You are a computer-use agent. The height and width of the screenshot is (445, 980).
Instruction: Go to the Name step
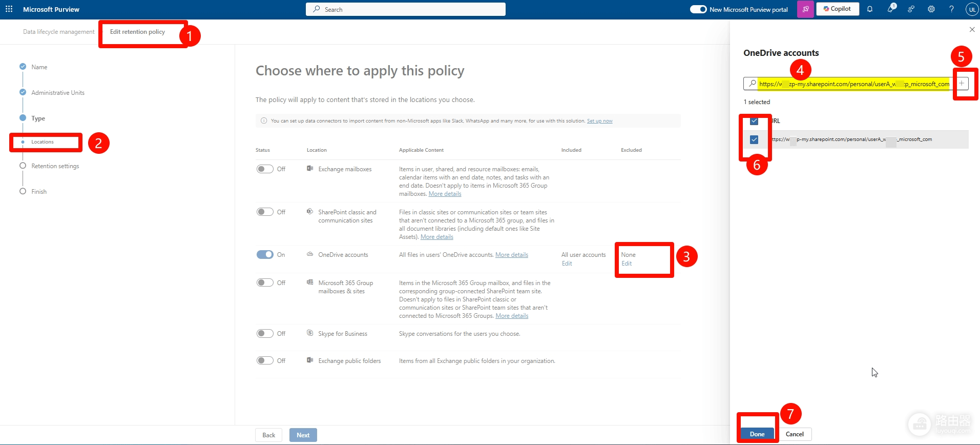(39, 67)
